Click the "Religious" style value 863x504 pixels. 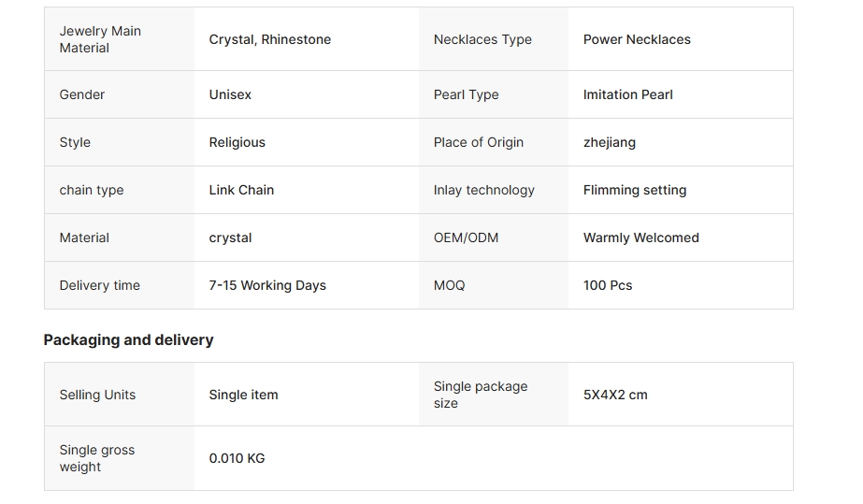[x=237, y=142]
